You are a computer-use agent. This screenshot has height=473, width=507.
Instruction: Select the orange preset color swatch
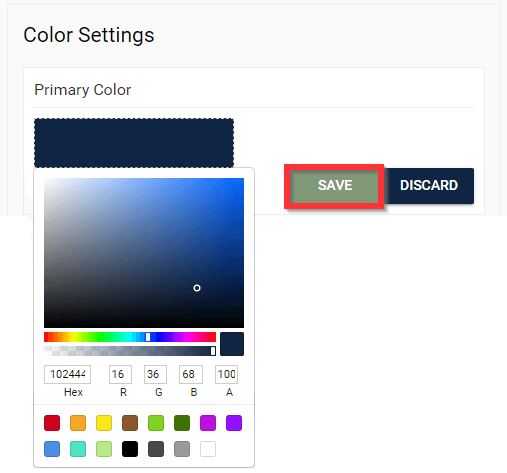[x=78, y=423]
